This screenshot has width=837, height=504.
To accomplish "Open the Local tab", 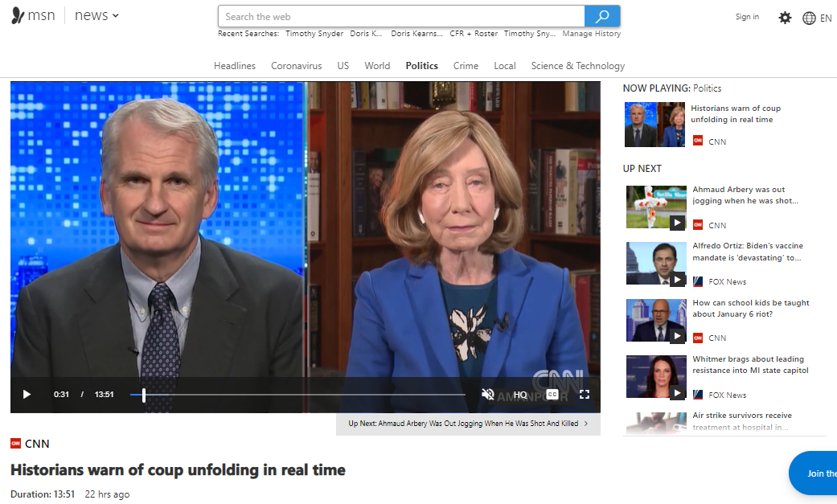I will pos(504,66).
